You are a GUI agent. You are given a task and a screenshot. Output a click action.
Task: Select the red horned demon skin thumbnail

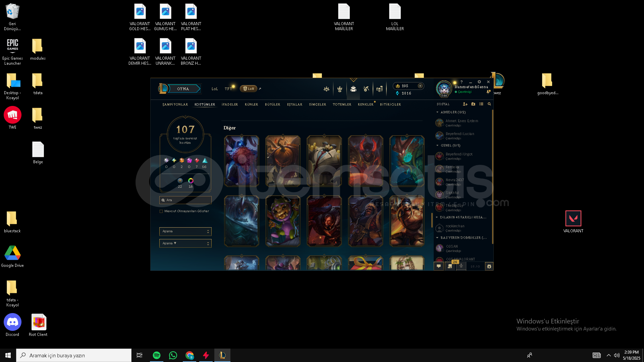click(365, 161)
